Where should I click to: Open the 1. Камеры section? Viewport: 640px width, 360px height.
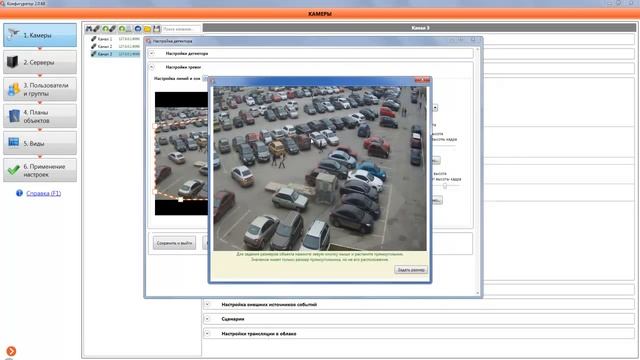coord(40,35)
